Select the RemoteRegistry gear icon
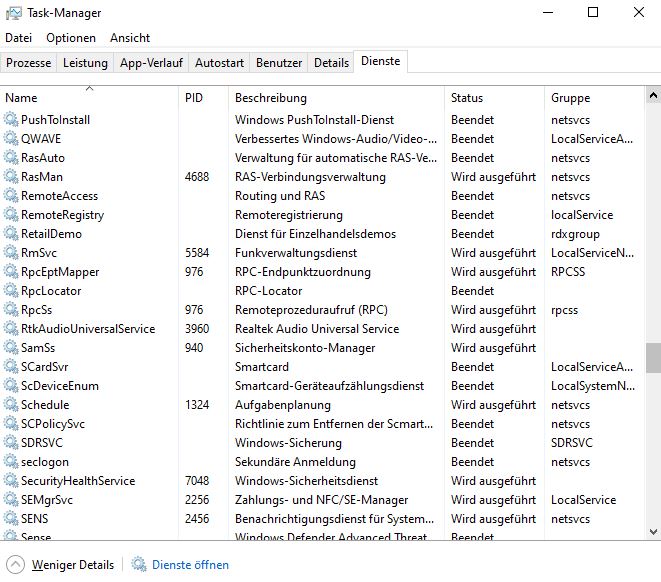Screen dimensions: 661x582 click(x=11, y=215)
